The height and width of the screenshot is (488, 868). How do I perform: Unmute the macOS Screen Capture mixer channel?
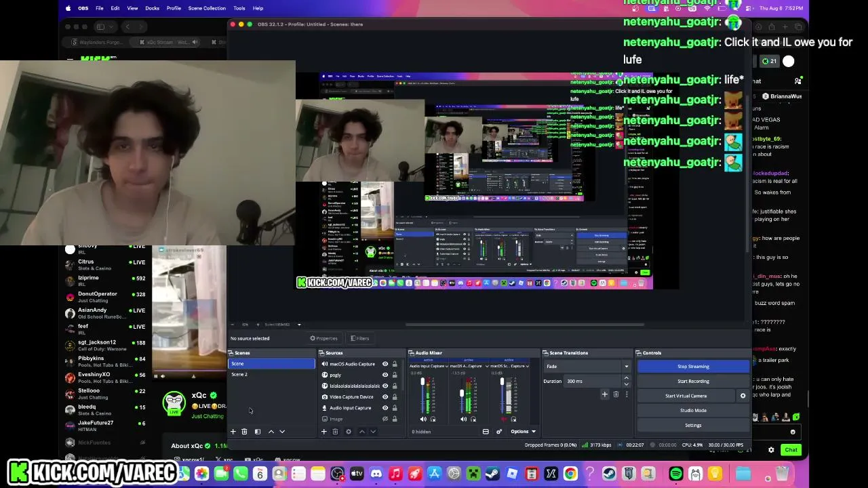[504, 419]
